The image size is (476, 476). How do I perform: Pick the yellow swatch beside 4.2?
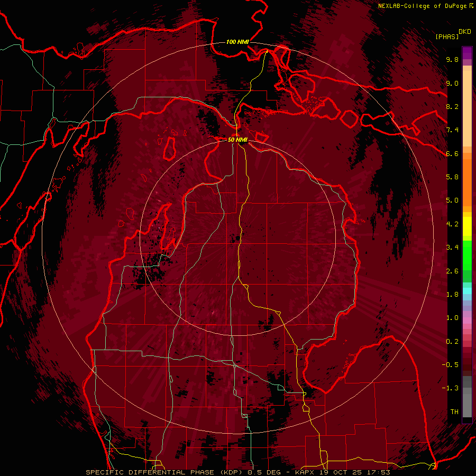pos(467,226)
